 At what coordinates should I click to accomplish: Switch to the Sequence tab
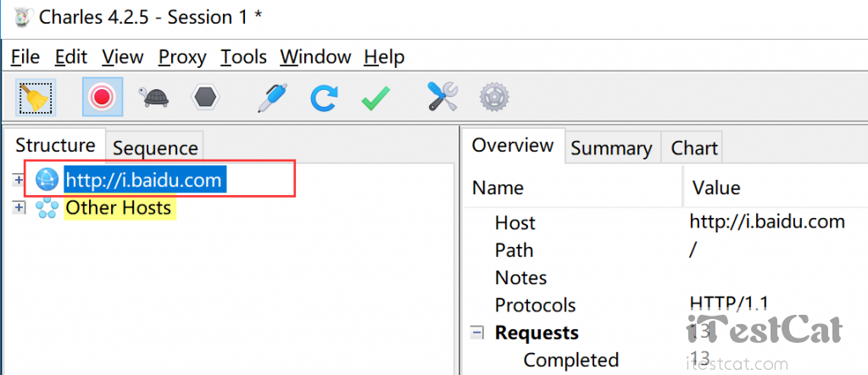pos(155,148)
